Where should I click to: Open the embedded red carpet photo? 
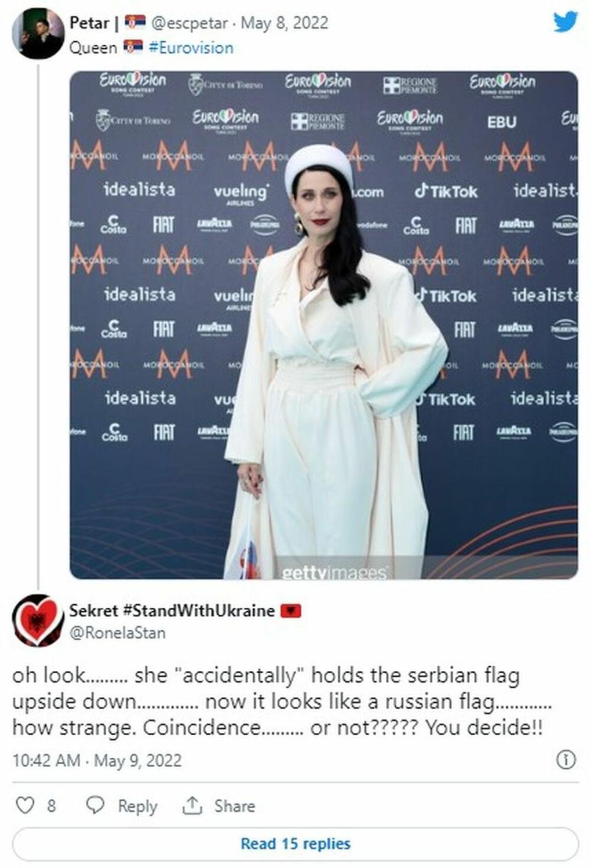pyautogui.click(x=324, y=325)
